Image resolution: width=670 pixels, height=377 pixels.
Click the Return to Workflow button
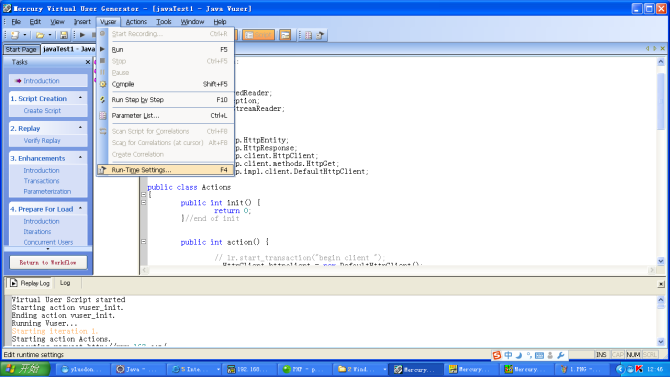[48, 262]
